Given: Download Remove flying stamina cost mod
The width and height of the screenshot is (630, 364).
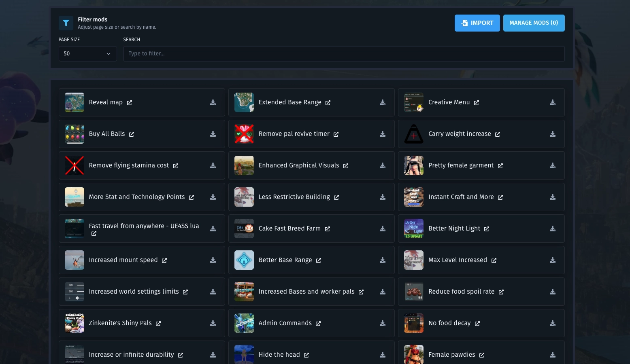Looking at the screenshot, I should [x=213, y=166].
